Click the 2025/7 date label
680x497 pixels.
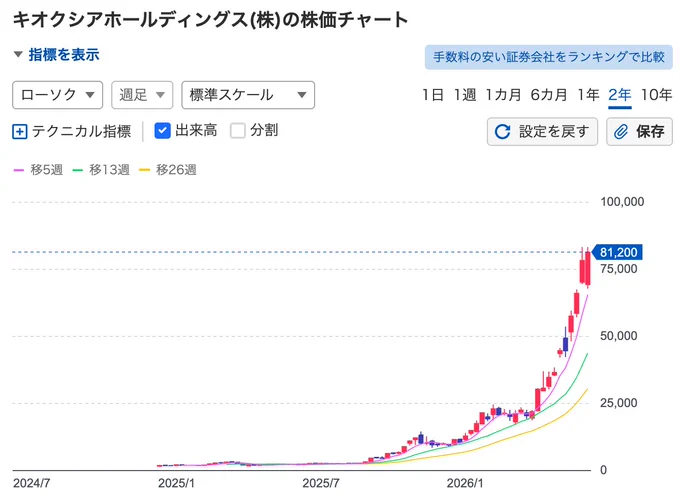pos(321,483)
